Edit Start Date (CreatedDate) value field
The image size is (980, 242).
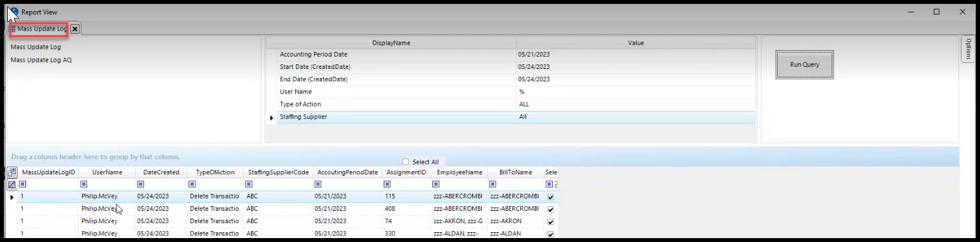click(636, 67)
